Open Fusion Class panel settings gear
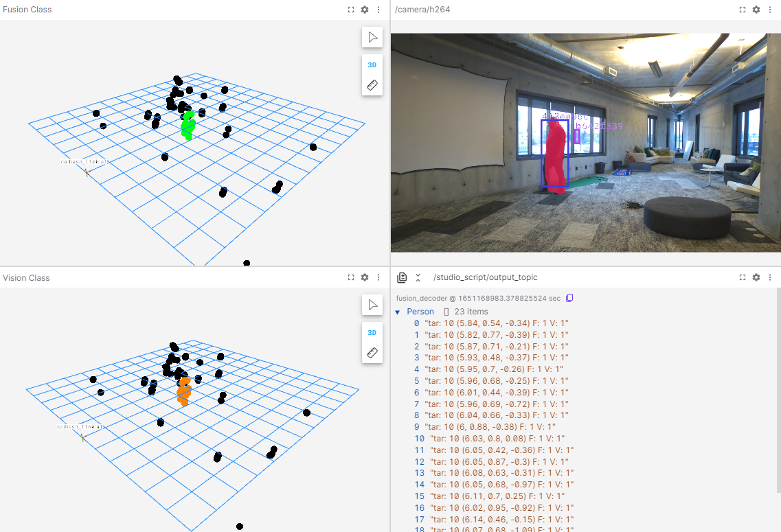Screen dimensions: 781x532 pos(365,10)
